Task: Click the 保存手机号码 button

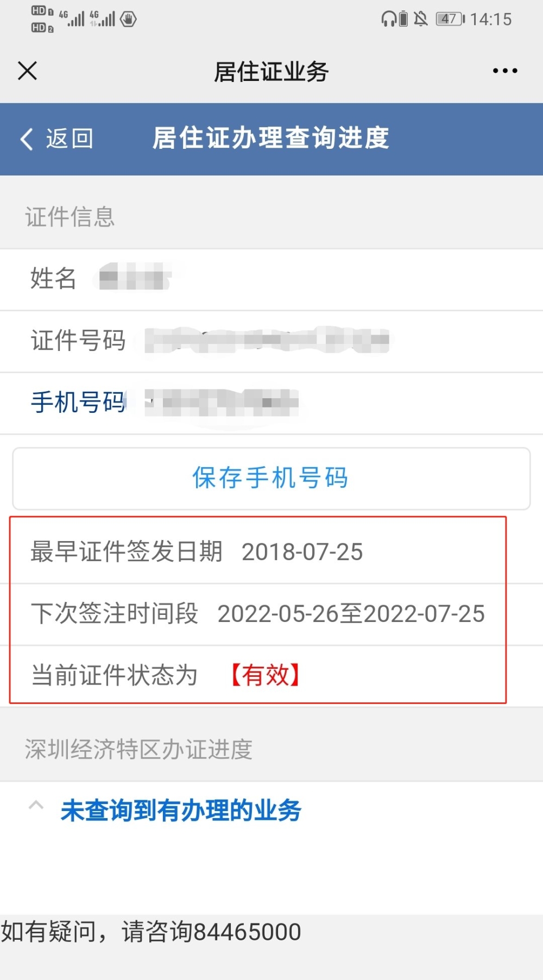Action: pyautogui.click(x=271, y=479)
